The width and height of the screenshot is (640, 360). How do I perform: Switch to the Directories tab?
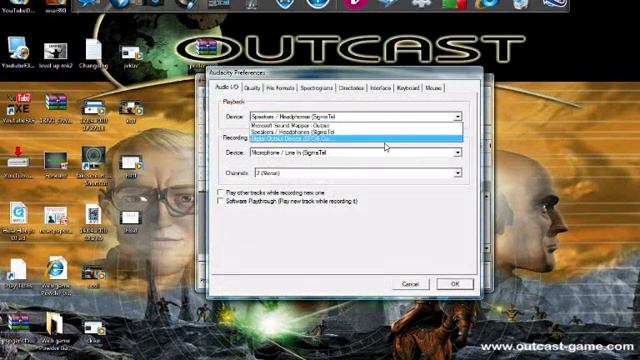point(351,88)
